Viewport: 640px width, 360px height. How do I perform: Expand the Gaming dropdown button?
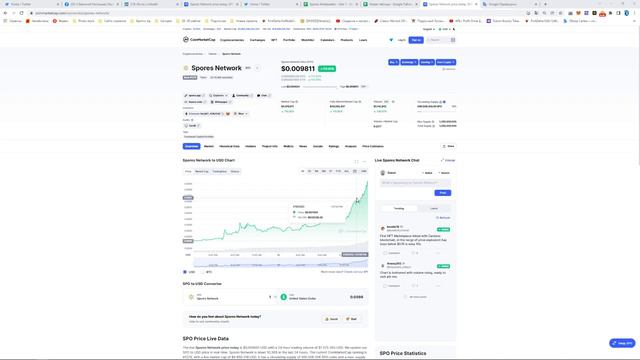(427, 62)
